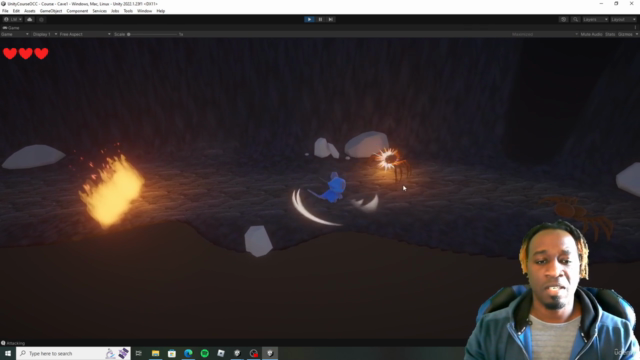Image resolution: width=640 pixels, height=360 pixels.
Task: Open the Free Aspect resolution dropdown
Action: coord(84,34)
